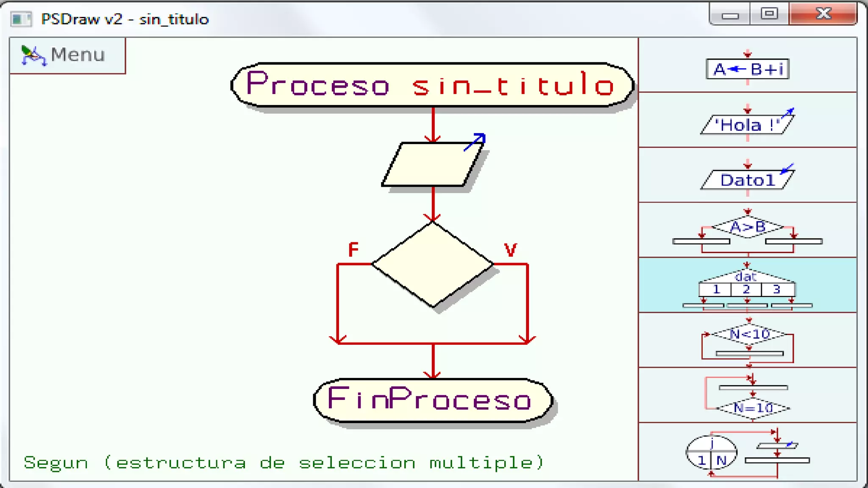This screenshot has width=868, height=488.
Task: Click the empty output parallelogram block
Action: [x=432, y=164]
